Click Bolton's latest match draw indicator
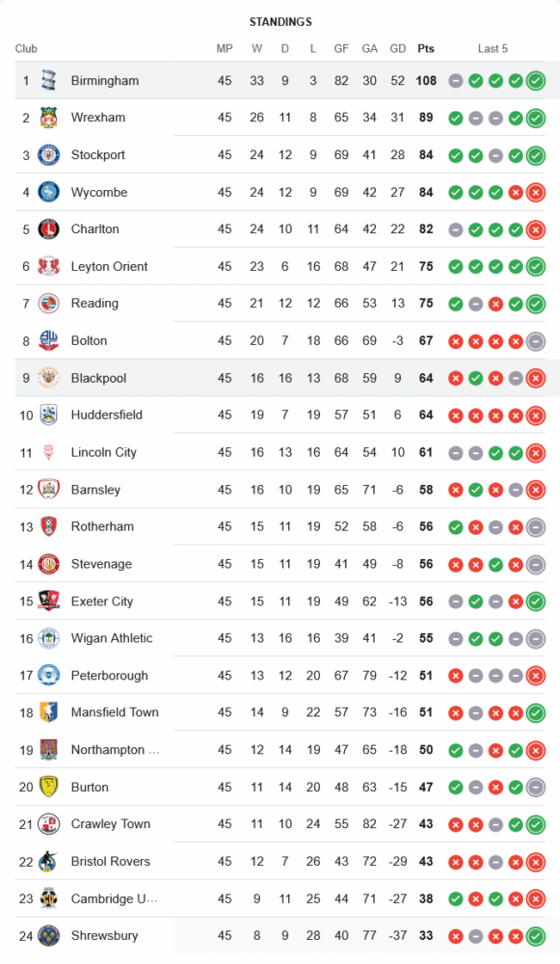560x964 pixels. [536, 341]
